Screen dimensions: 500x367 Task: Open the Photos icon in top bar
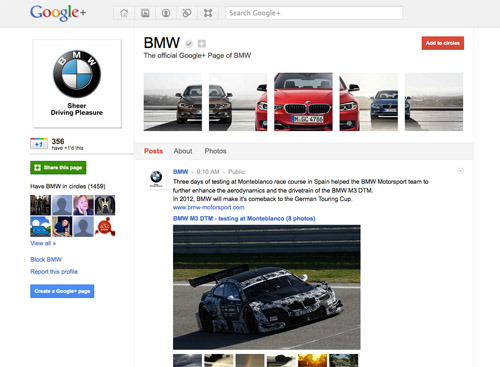click(145, 13)
